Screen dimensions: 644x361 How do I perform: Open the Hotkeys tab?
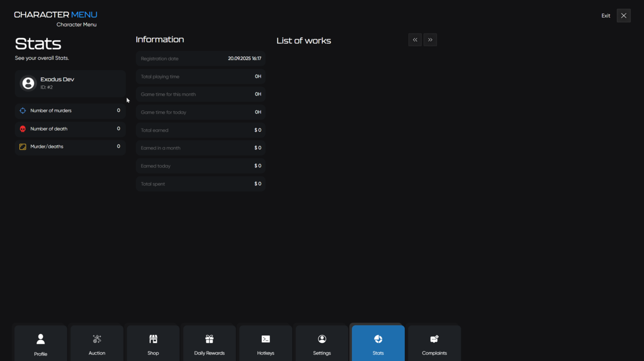(x=266, y=343)
